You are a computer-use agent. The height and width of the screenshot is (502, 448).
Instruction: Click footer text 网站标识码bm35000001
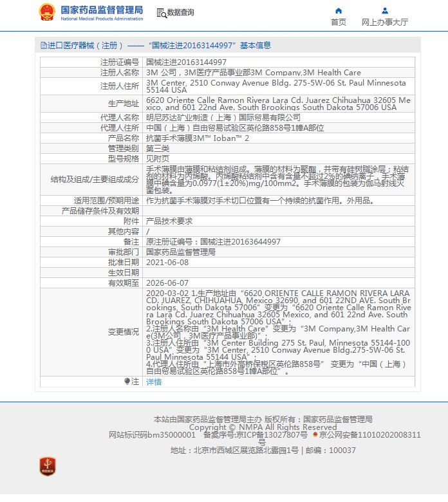pos(152,435)
